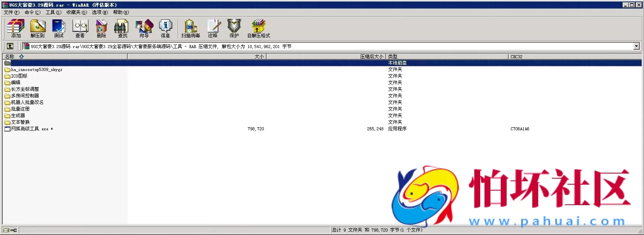Screen dimensions: 644x235
Task: Sort by the CRC32 column header
Action: [x=575, y=57]
